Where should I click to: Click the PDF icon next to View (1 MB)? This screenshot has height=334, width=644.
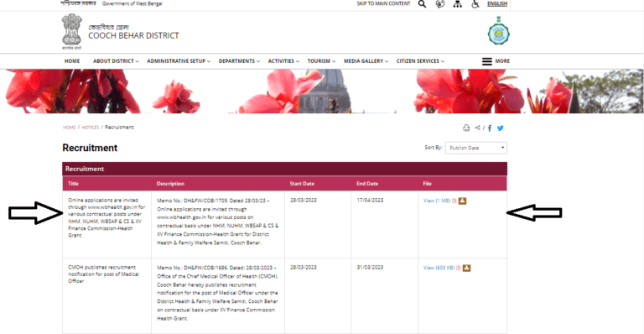click(x=454, y=201)
